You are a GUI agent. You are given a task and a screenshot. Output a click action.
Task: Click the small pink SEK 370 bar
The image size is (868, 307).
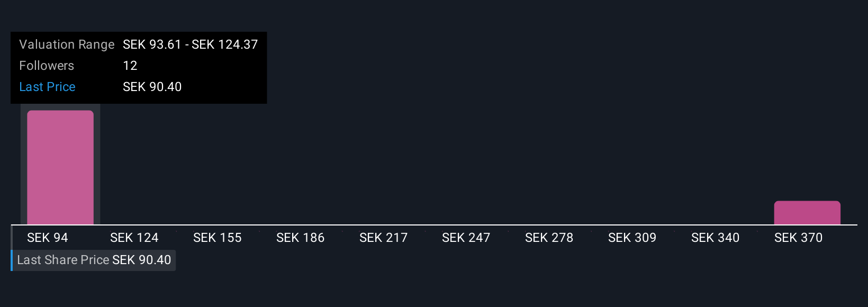tap(807, 212)
